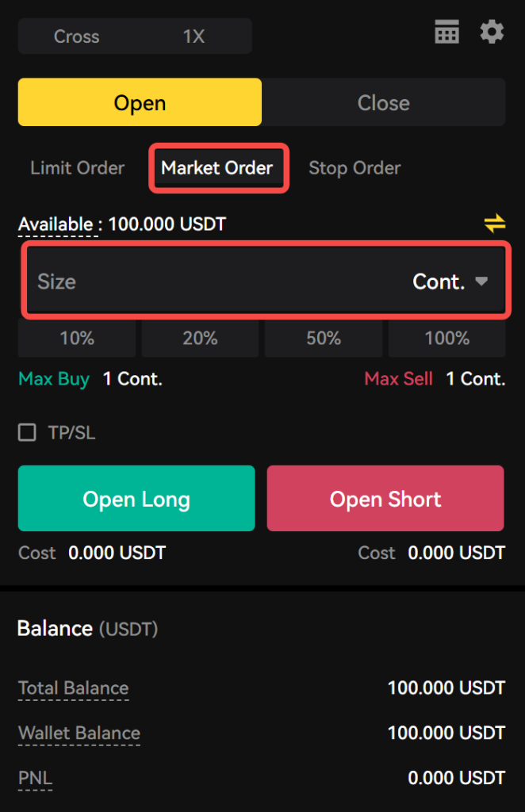Switch to the Close tab
525x812 pixels.
click(x=384, y=101)
